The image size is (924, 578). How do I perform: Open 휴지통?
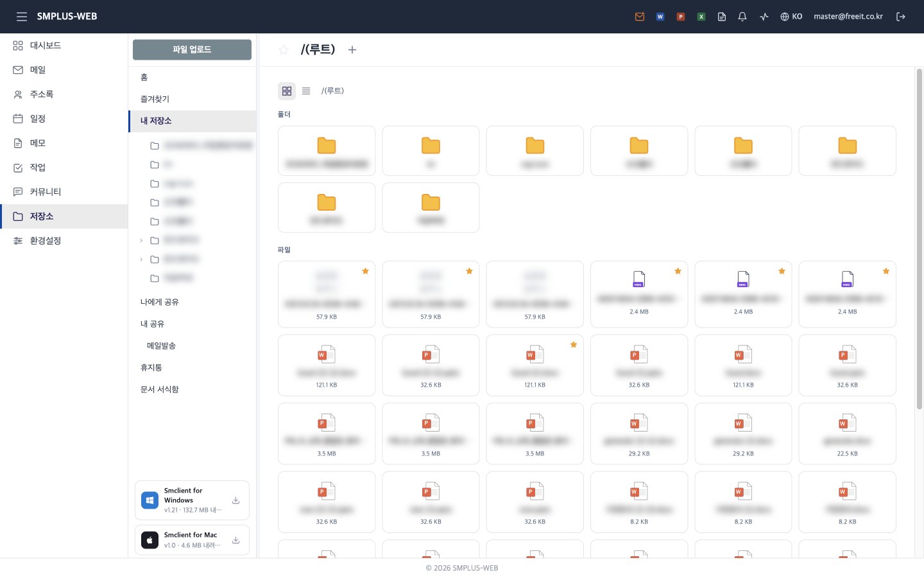[192, 367]
